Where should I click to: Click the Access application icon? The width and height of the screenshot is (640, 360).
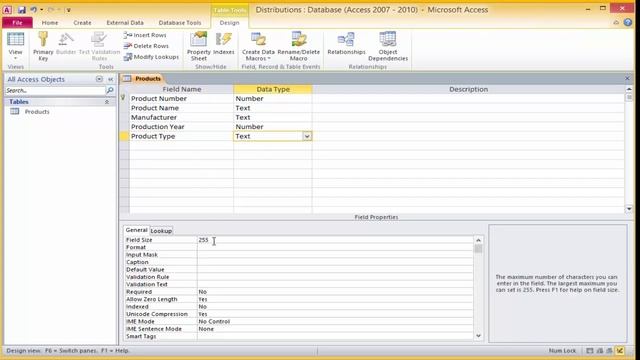[x=7, y=9]
